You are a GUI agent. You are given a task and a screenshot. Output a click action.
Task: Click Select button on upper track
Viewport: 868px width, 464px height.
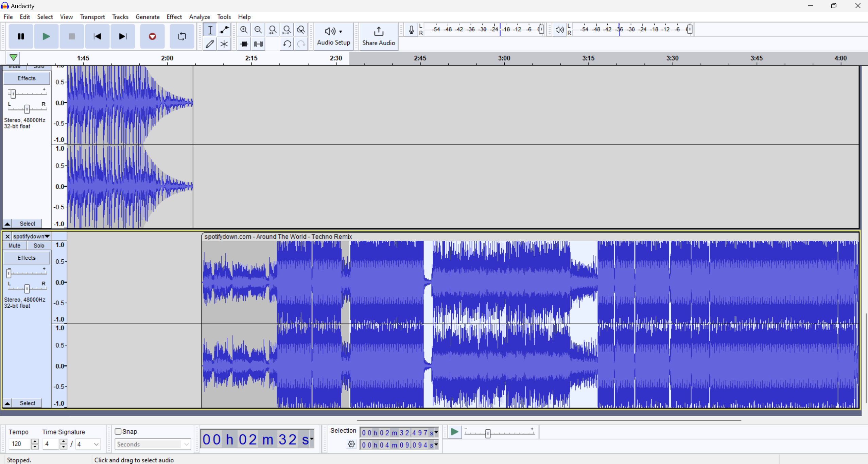[x=27, y=223]
